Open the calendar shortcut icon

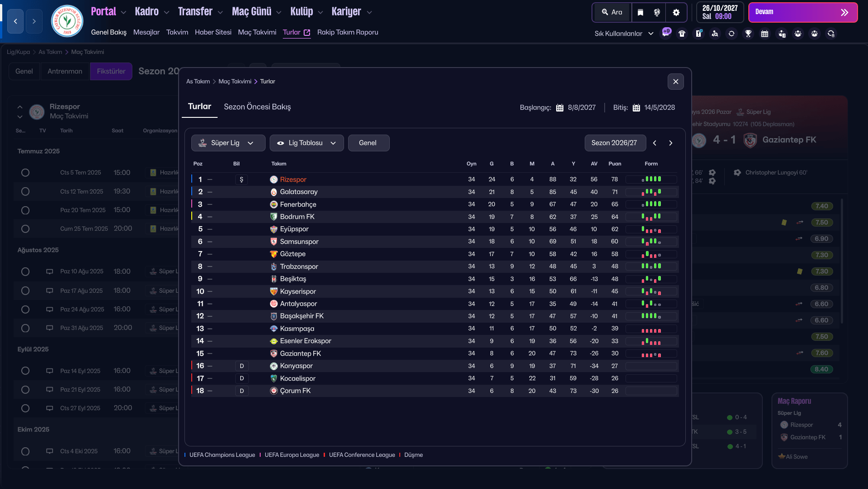coord(765,34)
